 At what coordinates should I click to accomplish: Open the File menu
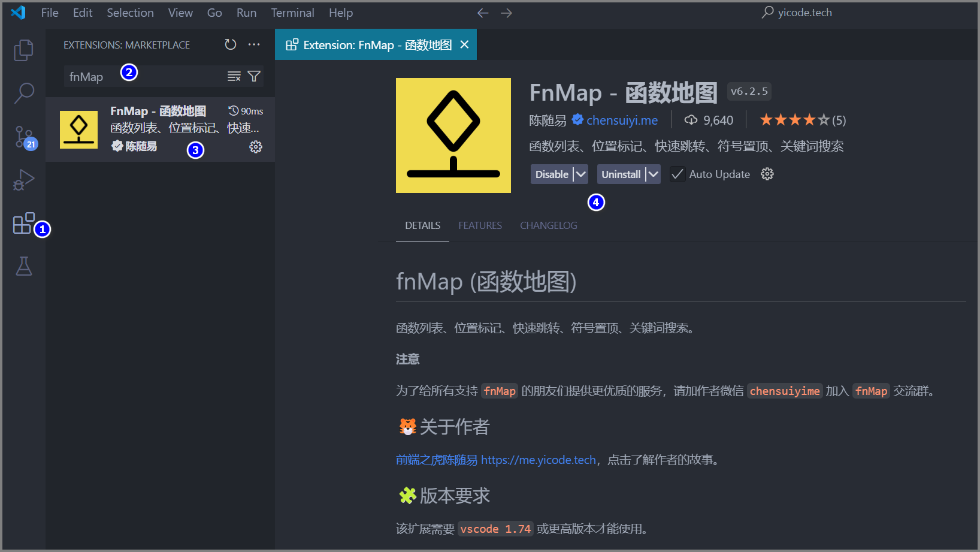click(x=50, y=13)
